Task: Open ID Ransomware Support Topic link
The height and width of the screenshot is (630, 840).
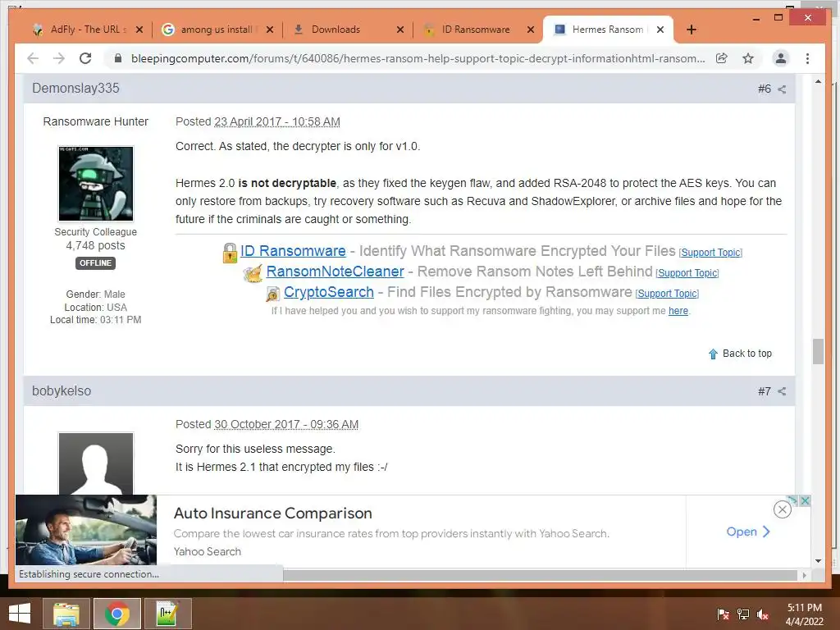Action: pos(710,253)
